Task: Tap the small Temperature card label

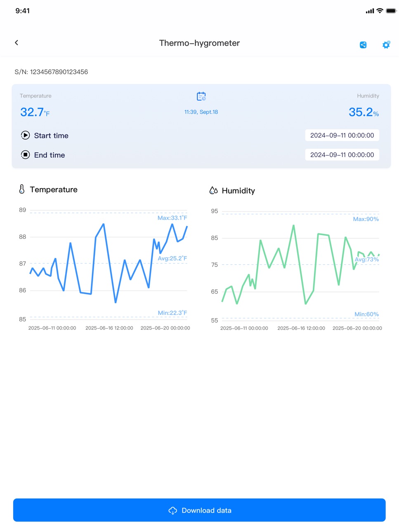Action: point(35,96)
